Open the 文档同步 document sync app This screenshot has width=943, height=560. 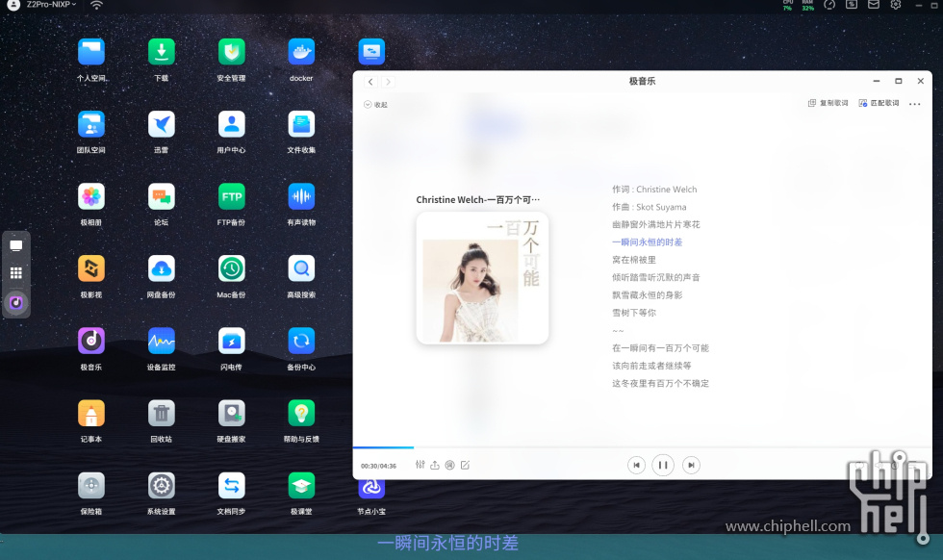tap(232, 485)
